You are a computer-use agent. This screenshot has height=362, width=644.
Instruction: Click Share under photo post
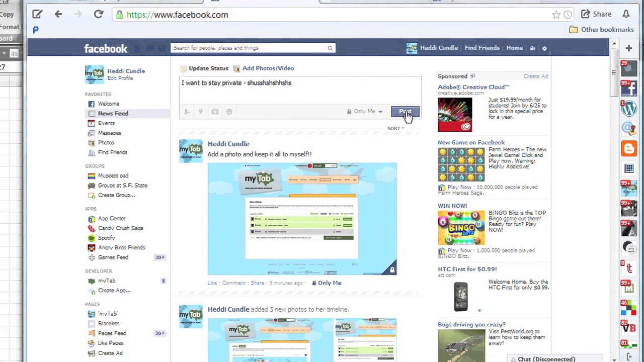[257, 283]
